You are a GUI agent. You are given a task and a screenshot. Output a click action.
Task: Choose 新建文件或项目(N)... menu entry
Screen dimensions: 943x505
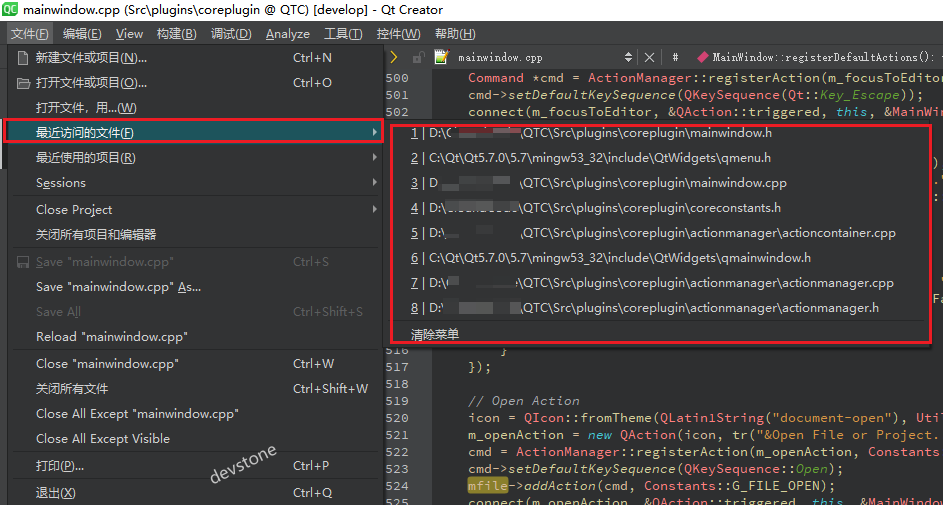[x=195, y=58]
